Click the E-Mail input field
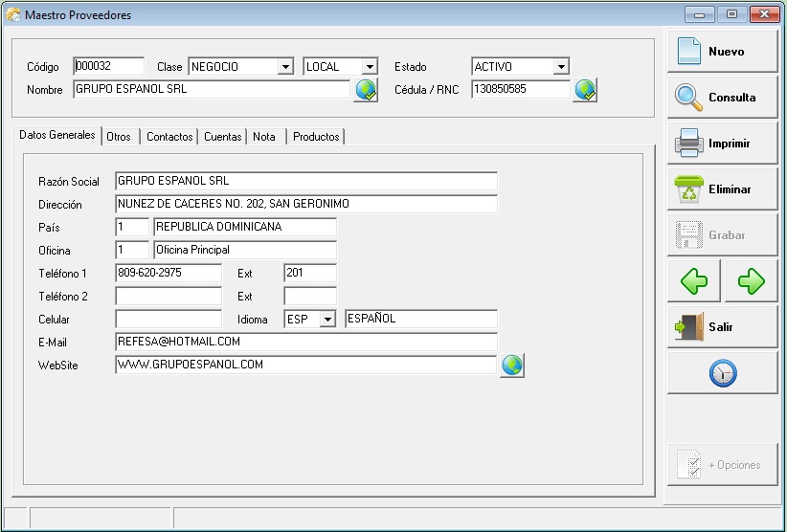 pos(305,342)
